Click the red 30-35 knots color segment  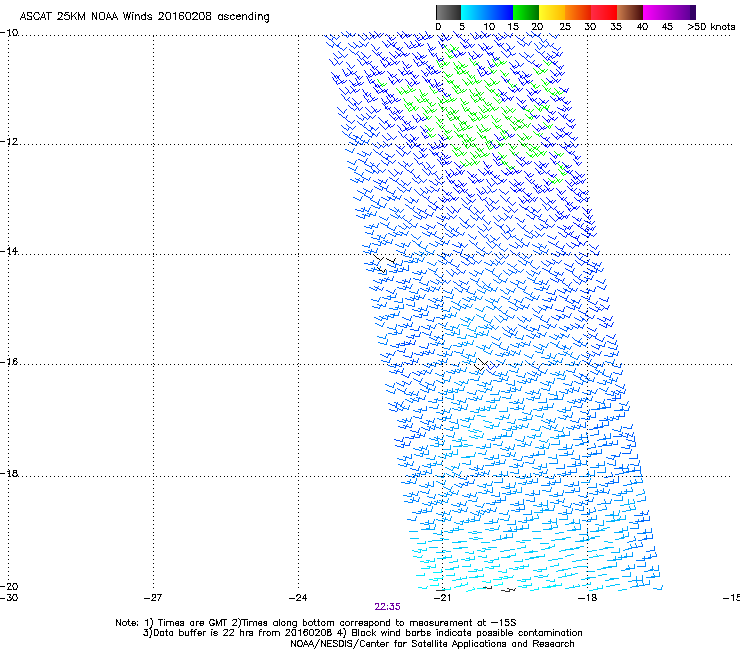pos(604,12)
